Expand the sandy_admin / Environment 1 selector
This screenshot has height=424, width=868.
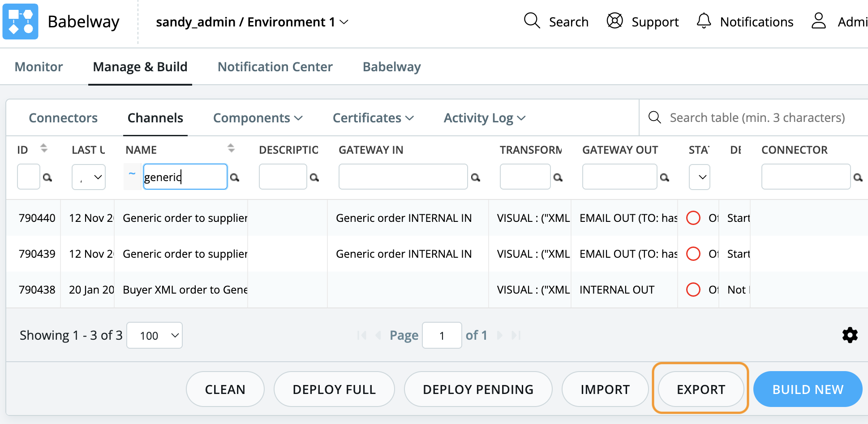point(252,22)
